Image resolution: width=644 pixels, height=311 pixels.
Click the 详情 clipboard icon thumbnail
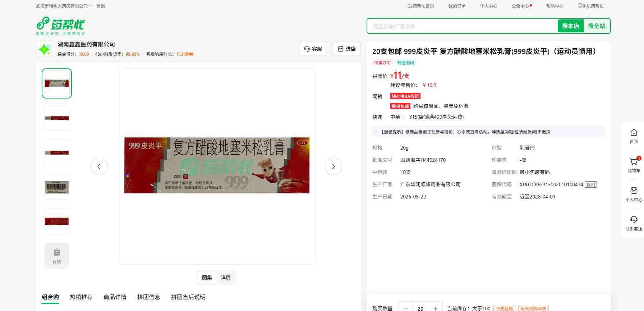[x=57, y=256]
